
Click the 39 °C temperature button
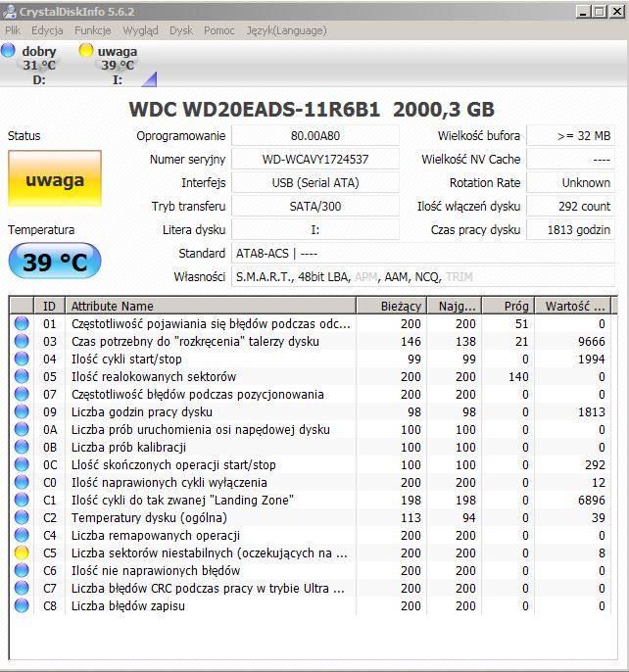(55, 261)
